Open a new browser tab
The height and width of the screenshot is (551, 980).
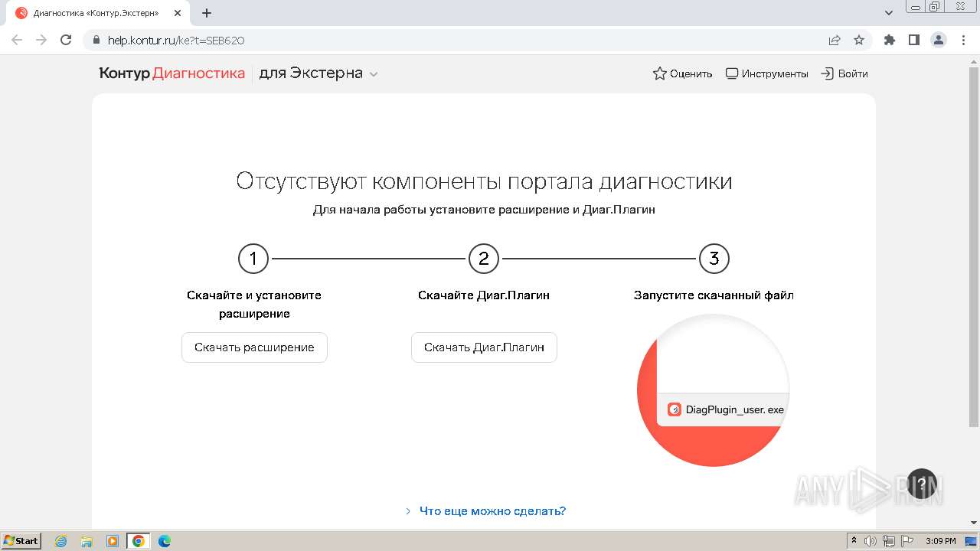tap(207, 13)
